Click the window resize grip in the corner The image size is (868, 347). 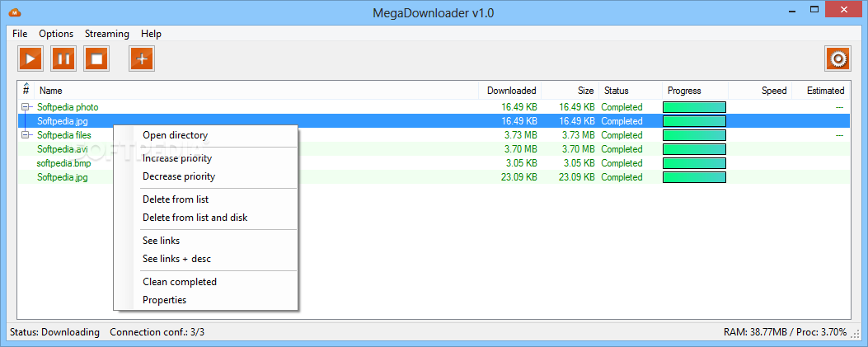click(x=854, y=335)
